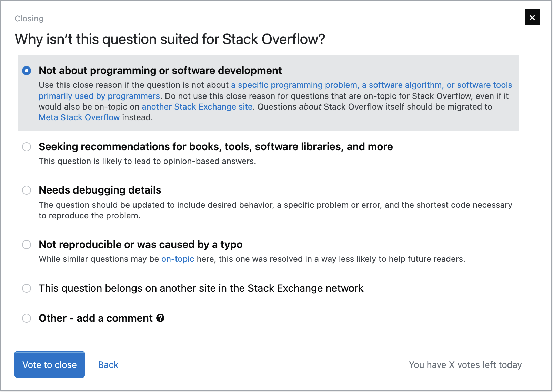The height and width of the screenshot is (392, 553).
Task: Open 'another Stack Exchange site' link
Action: coord(197,107)
